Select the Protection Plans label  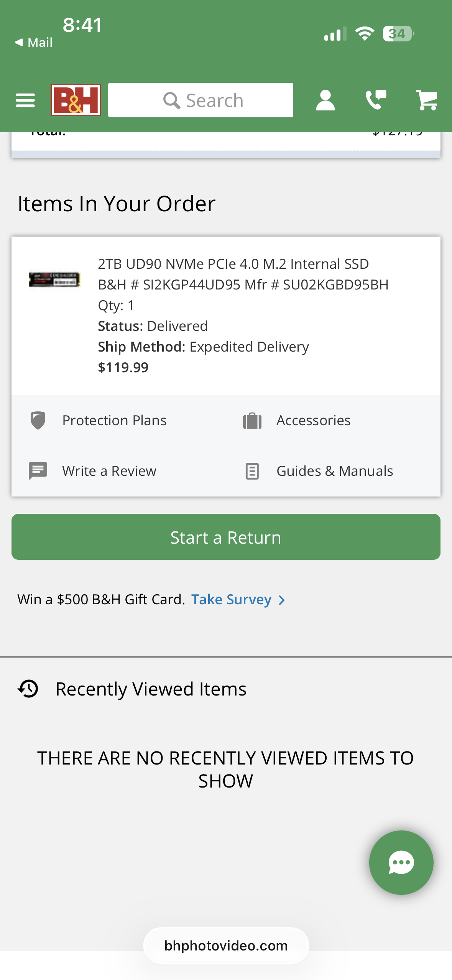[114, 421]
